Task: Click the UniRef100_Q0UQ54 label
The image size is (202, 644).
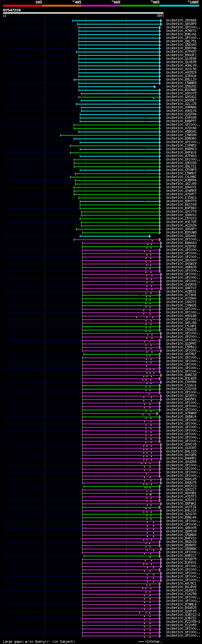Action: coord(181,462)
